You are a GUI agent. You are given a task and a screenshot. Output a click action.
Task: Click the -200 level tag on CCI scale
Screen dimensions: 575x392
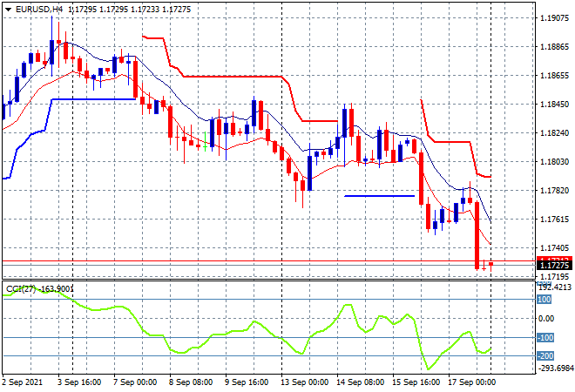545,356
